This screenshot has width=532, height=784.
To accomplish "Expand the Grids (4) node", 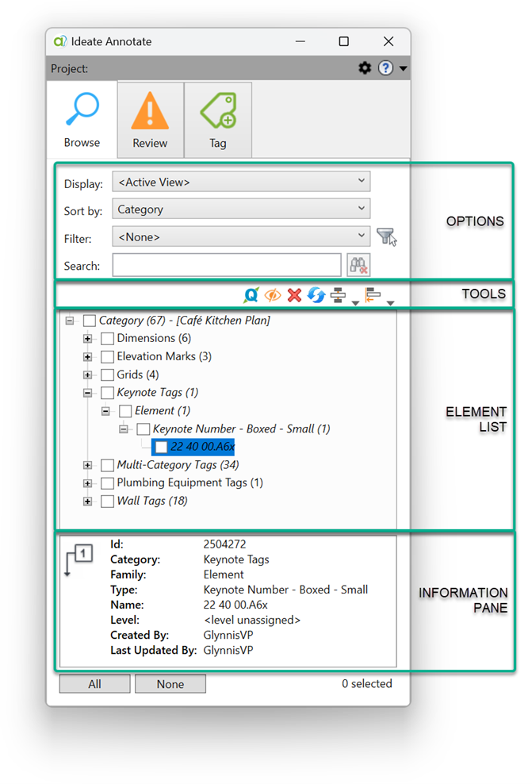I will tap(88, 375).
